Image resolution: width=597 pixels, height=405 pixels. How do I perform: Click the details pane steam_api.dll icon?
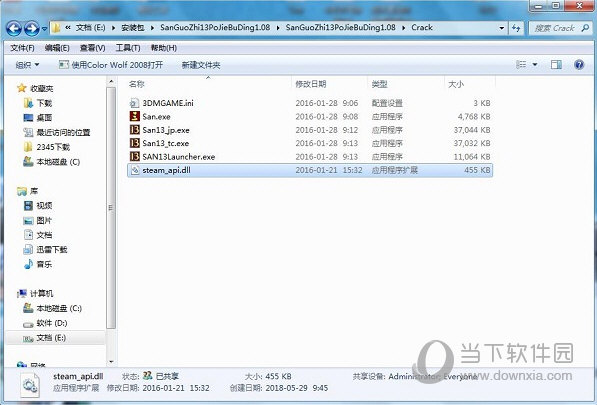click(30, 386)
